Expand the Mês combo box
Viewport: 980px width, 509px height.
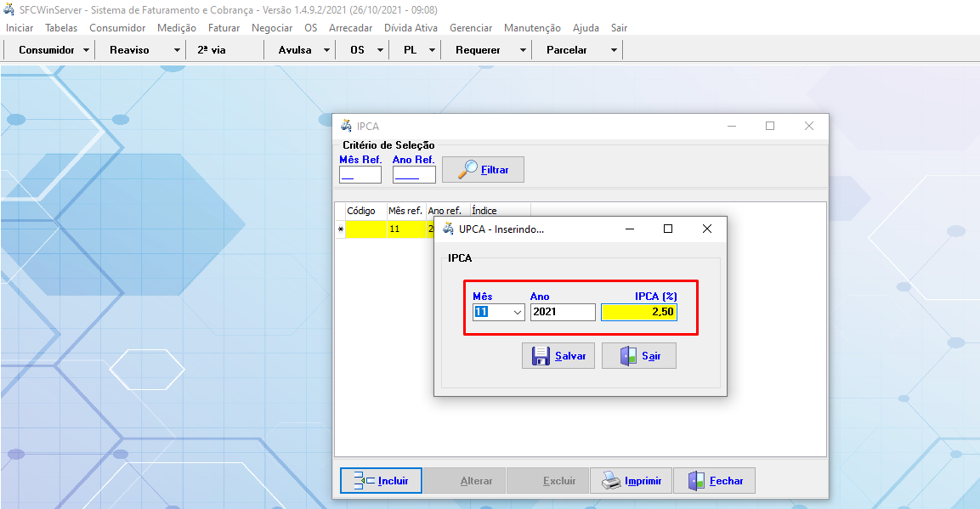(517, 313)
